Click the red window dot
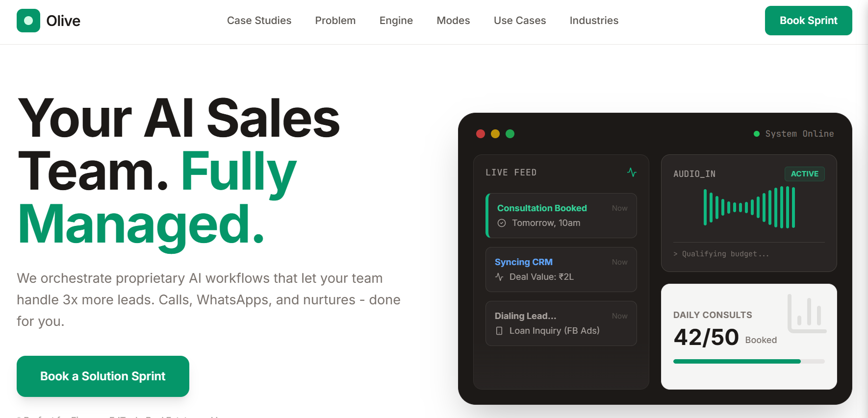Viewport: 868px width, 418px height. point(481,134)
